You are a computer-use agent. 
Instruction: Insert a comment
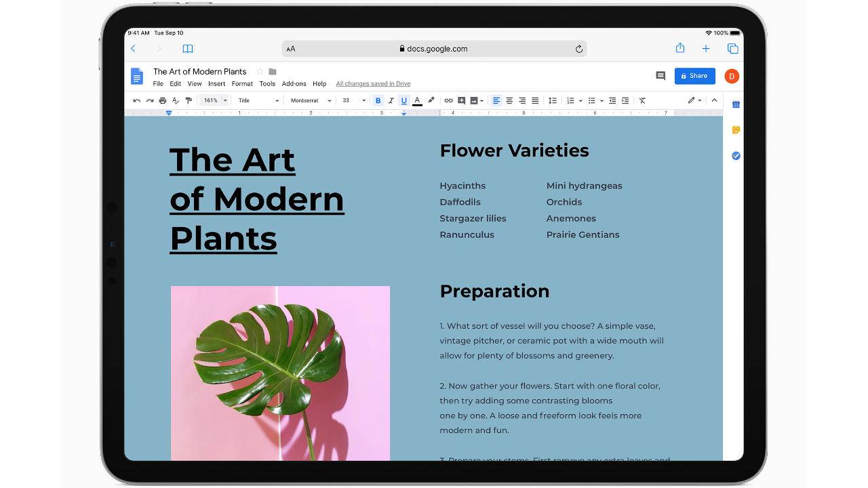click(461, 100)
